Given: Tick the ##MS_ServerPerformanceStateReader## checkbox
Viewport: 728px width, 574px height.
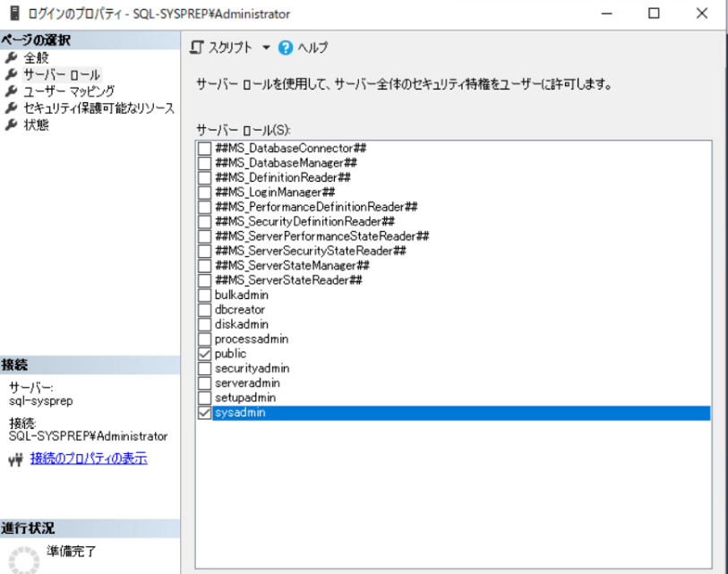Looking at the screenshot, I should 204,236.
